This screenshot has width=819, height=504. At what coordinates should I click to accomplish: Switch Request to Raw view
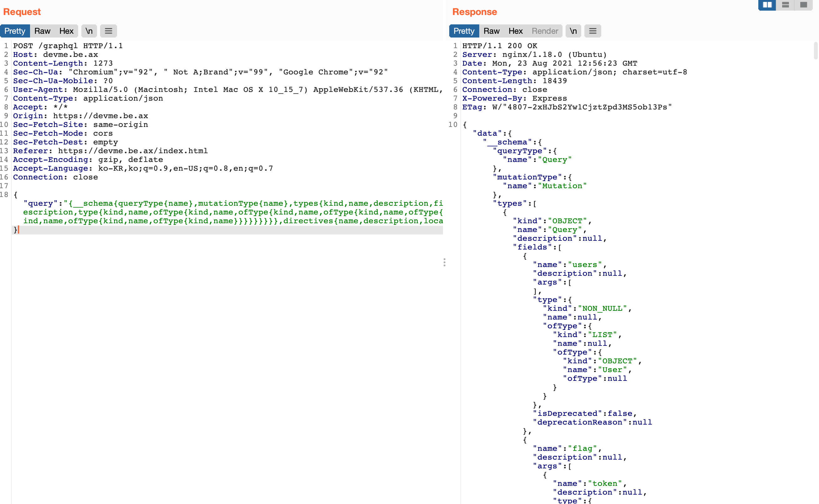42,31
